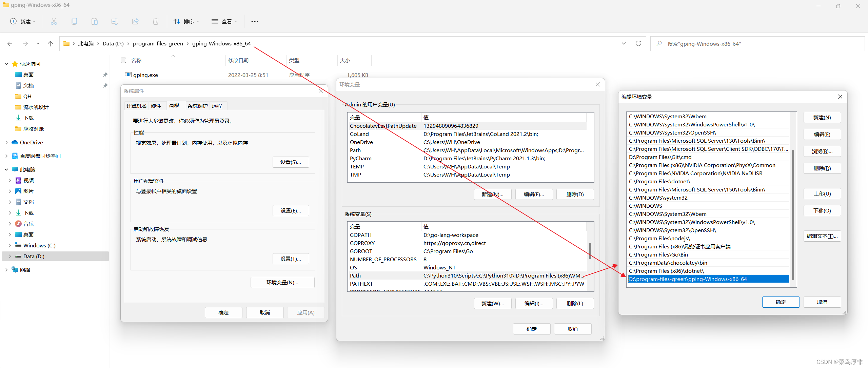
Task: Collapse the 快速访问 section
Action: 6,64
